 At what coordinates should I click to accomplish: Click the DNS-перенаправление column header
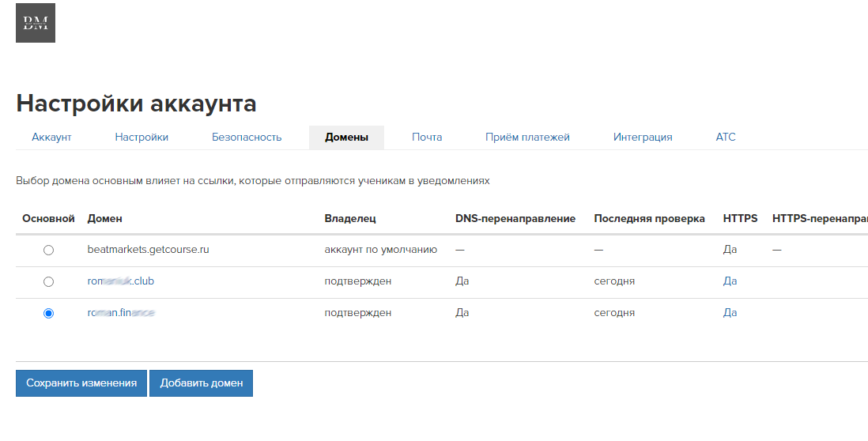(x=515, y=219)
